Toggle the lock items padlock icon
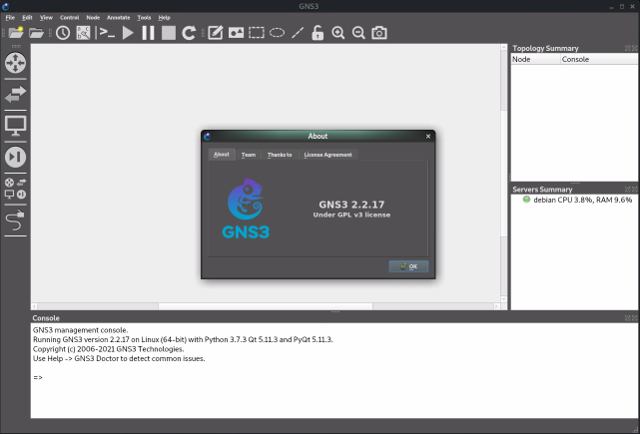The width and height of the screenshot is (640, 434). pos(318,33)
